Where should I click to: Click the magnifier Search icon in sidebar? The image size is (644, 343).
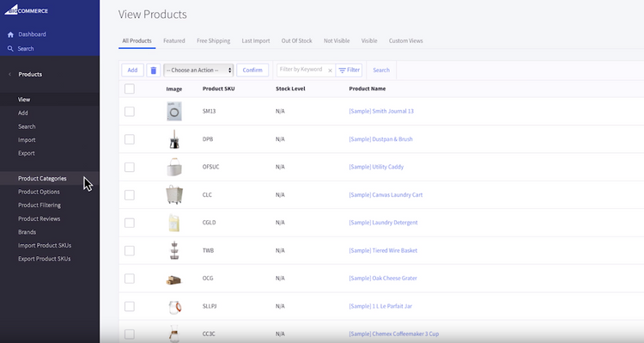point(10,48)
